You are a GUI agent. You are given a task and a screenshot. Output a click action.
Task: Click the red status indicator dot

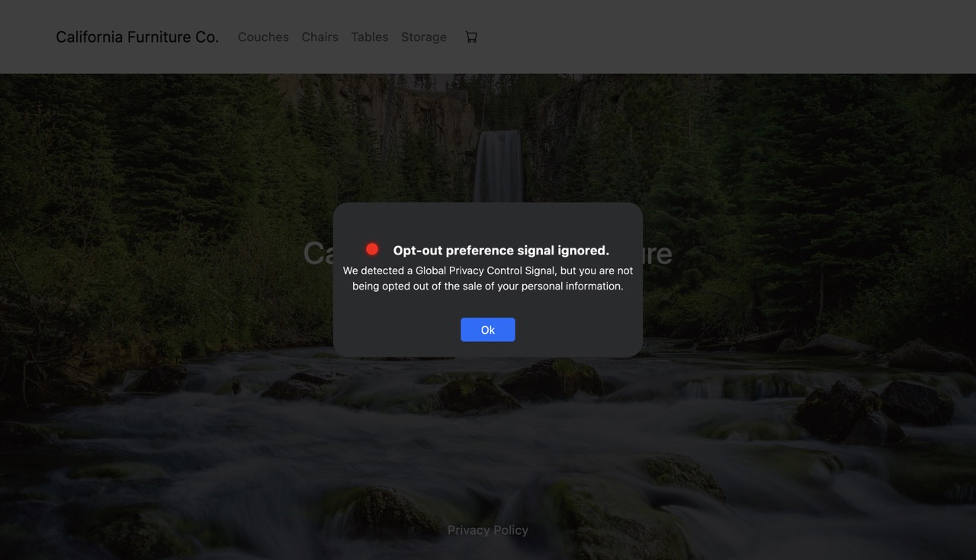372,249
